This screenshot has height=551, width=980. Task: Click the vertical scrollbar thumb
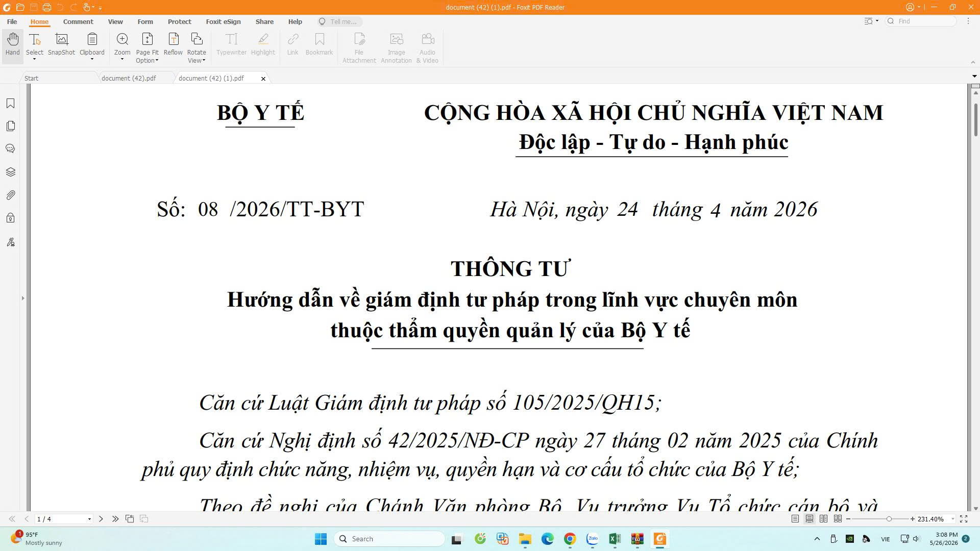pos(975,119)
